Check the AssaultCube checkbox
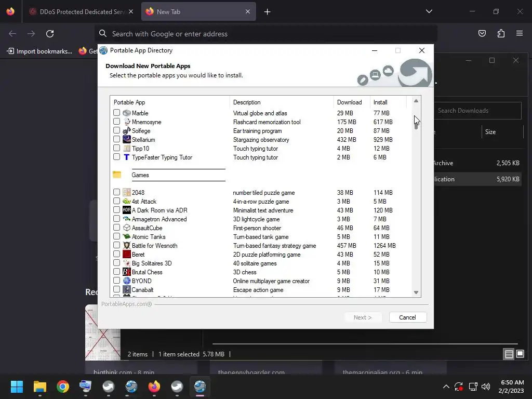Image resolution: width=532 pixels, height=399 pixels. (x=116, y=228)
